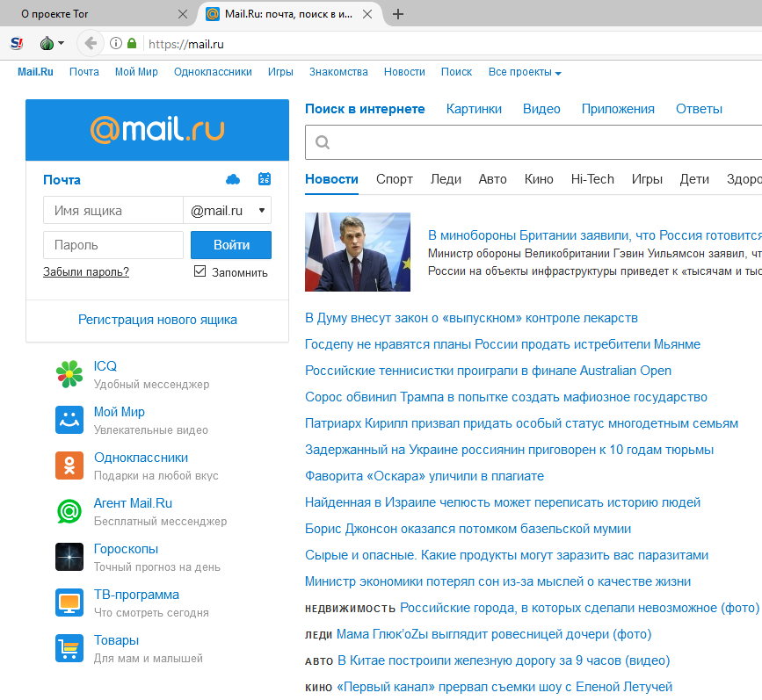The height and width of the screenshot is (700, 762).
Task: Click the Войти login button
Action: (231, 245)
